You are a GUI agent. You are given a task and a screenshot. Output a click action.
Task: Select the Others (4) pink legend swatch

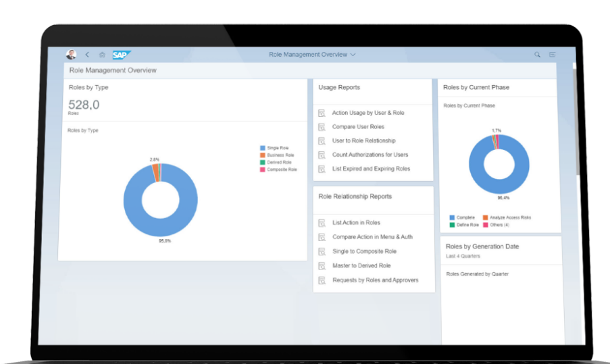[486, 225]
